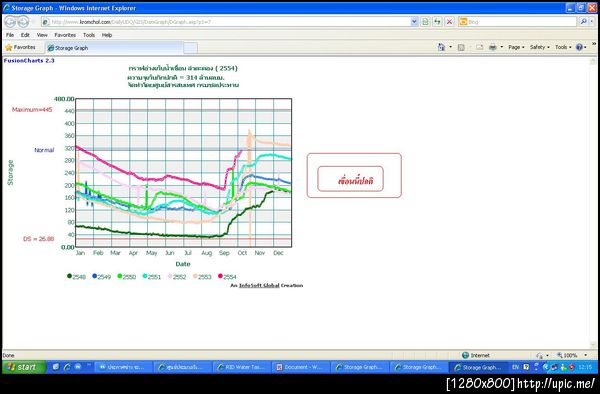The height and width of the screenshot is (394, 600).
Task: Click the Internet Explorer quick launch icon
Action: tap(67, 367)
